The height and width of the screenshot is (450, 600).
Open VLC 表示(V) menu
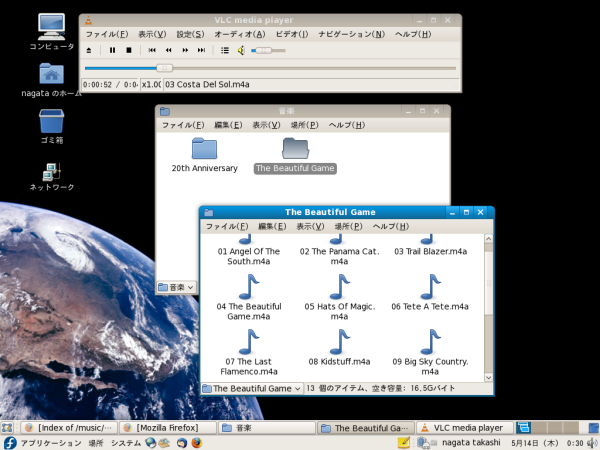(152, 34)
